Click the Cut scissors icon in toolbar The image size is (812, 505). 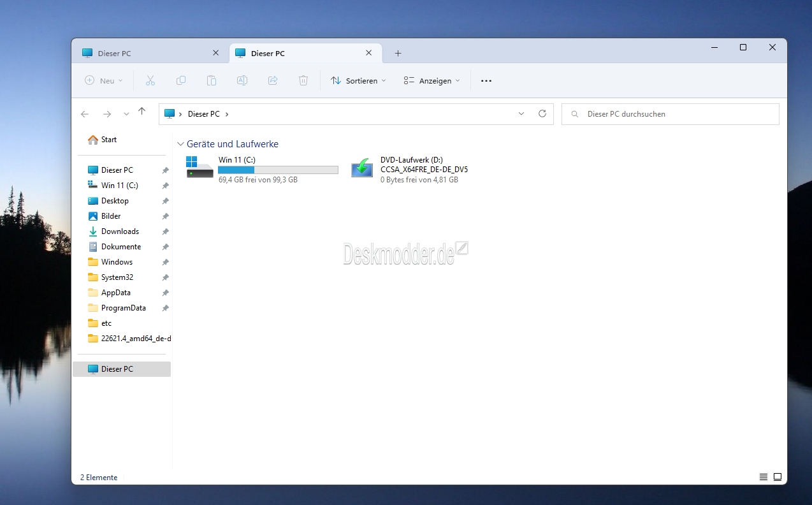[150, 80]
